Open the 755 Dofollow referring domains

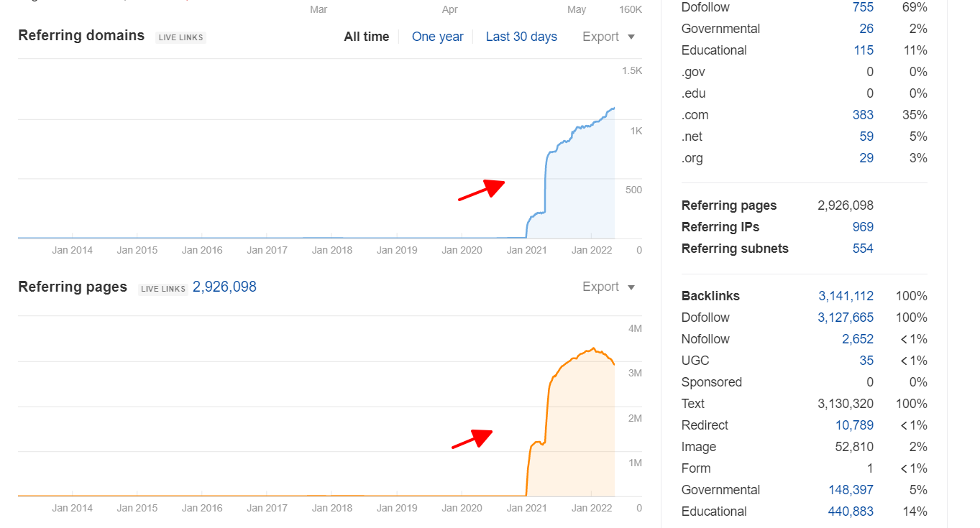[x=863, y=7]
